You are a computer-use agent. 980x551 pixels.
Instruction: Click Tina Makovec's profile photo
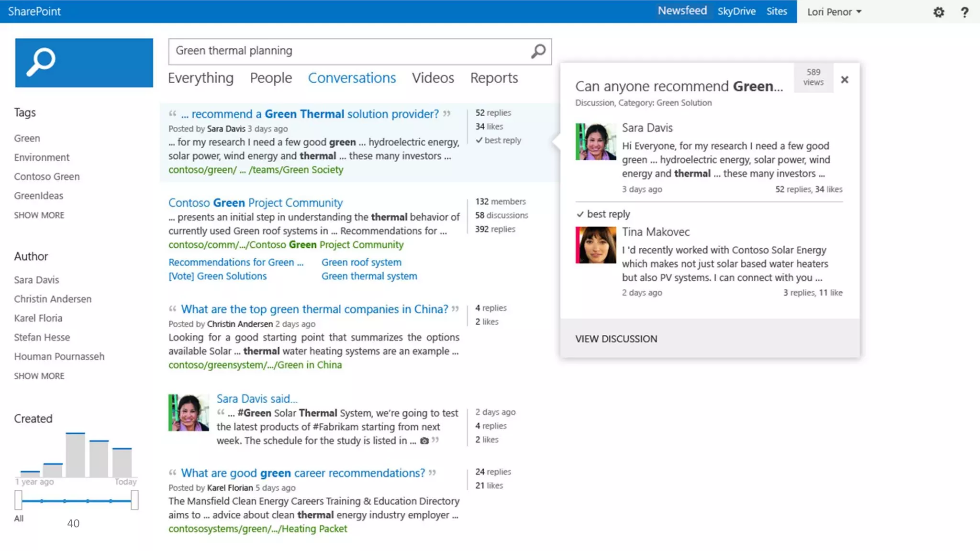click(x=595, y=245)
